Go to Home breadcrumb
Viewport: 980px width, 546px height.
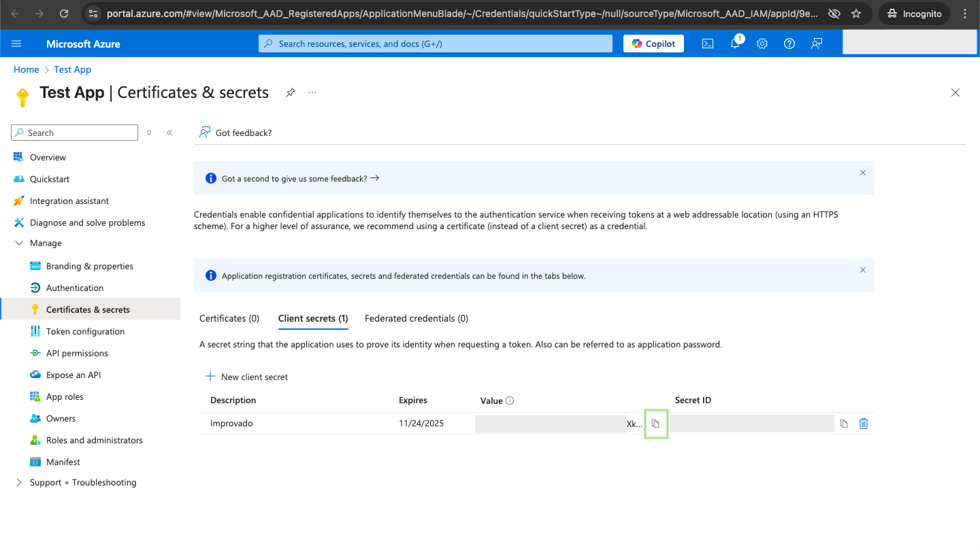[27, 69]
